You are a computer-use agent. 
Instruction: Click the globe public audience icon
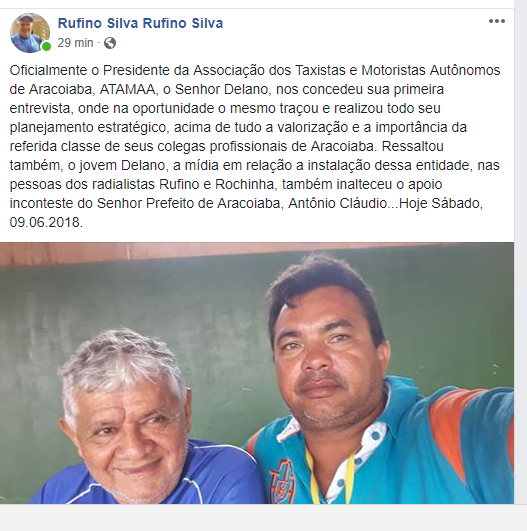(x=110, y=43)
